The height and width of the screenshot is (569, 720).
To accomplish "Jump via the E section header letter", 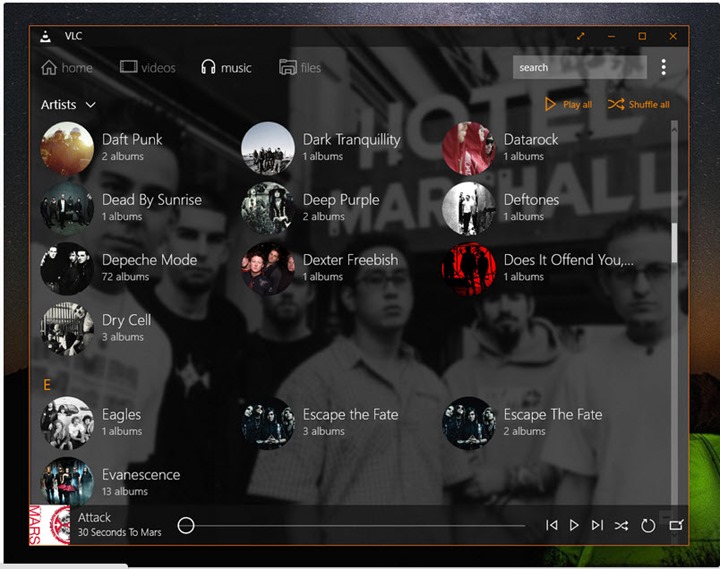I will pos(46,385).
